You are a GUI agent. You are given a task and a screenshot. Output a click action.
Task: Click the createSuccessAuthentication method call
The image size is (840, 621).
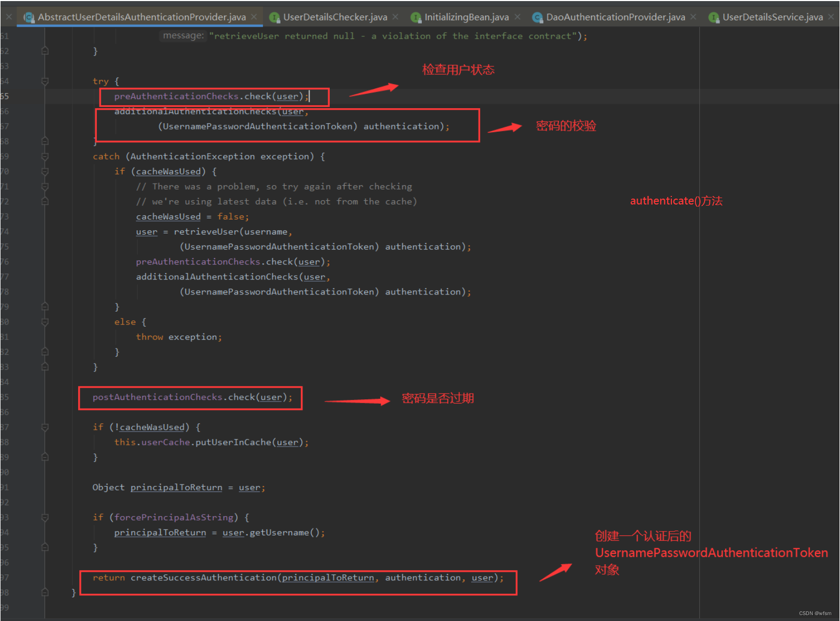point(203,578)
